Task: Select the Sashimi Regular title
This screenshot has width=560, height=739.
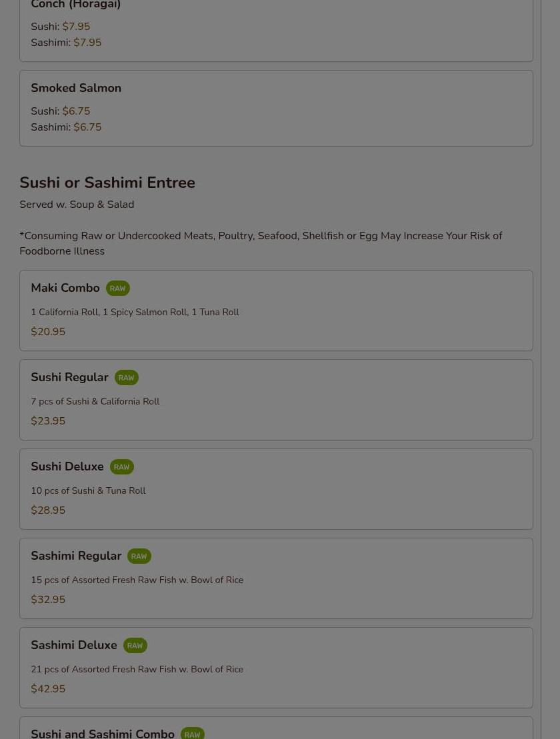Action: [x=76, y=556]
